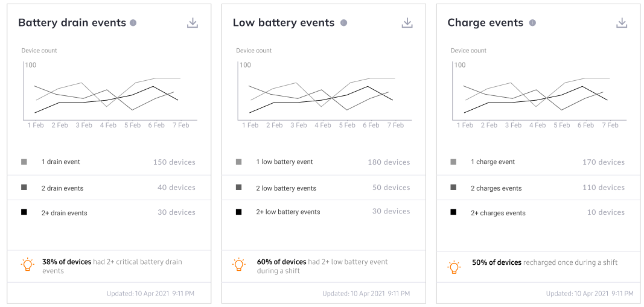This screenshot has width=644, height=307.
Task: Select the 2 drain events legend row
Action: tap(109, 188)
